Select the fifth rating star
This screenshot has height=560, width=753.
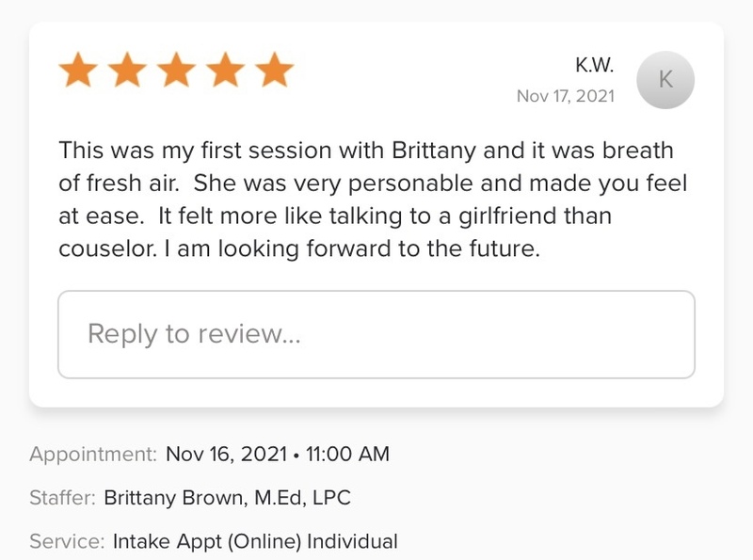point(274,72)
